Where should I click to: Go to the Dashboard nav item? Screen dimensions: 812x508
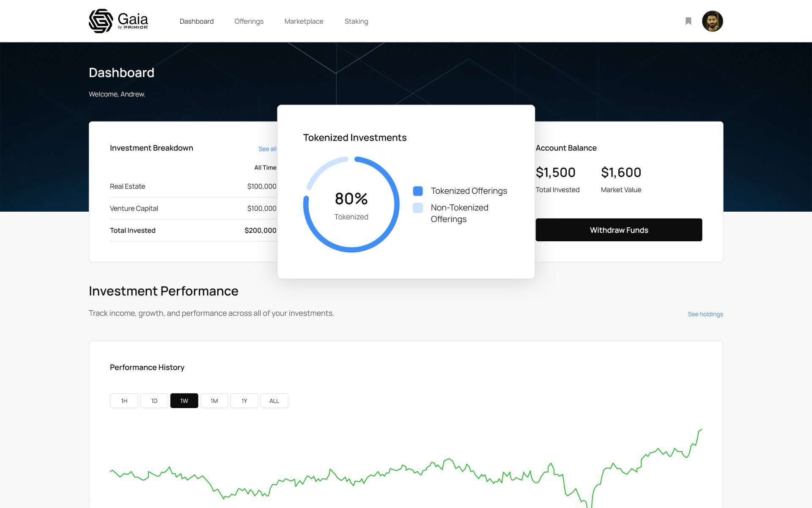(x=196, y=21)
